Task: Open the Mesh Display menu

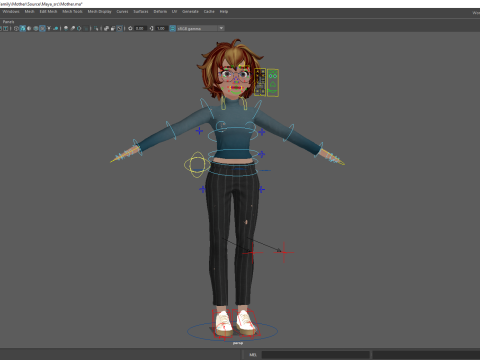Action: pyautogui.click(x=99, y=12)
